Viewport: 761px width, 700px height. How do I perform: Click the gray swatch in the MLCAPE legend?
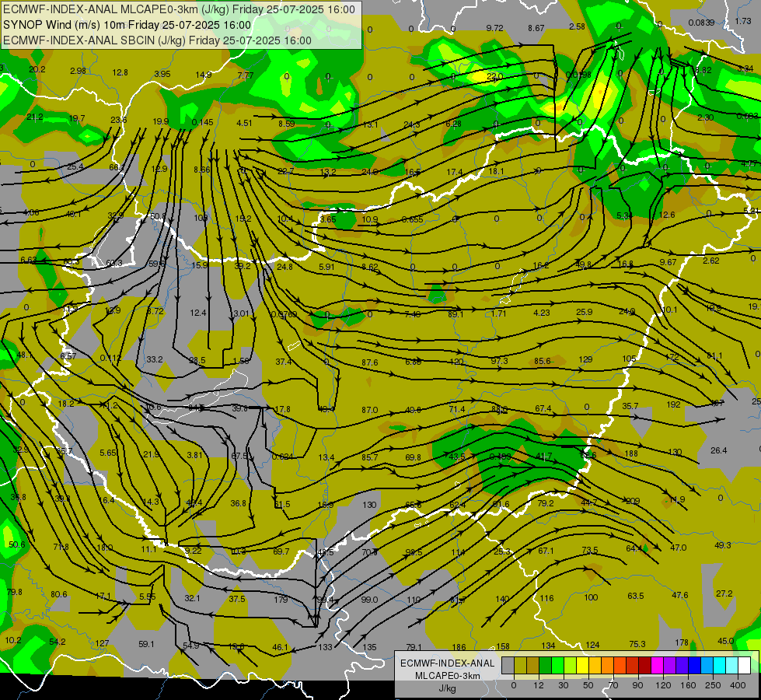508,665
